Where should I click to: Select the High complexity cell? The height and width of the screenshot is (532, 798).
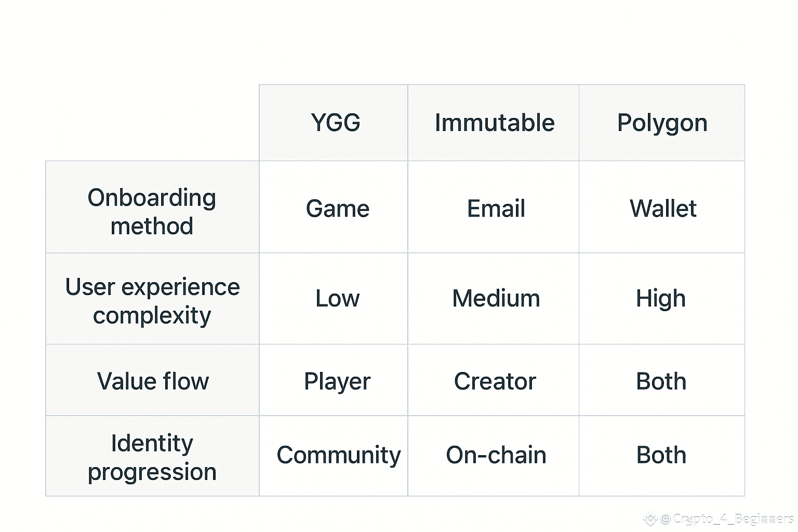661,299
